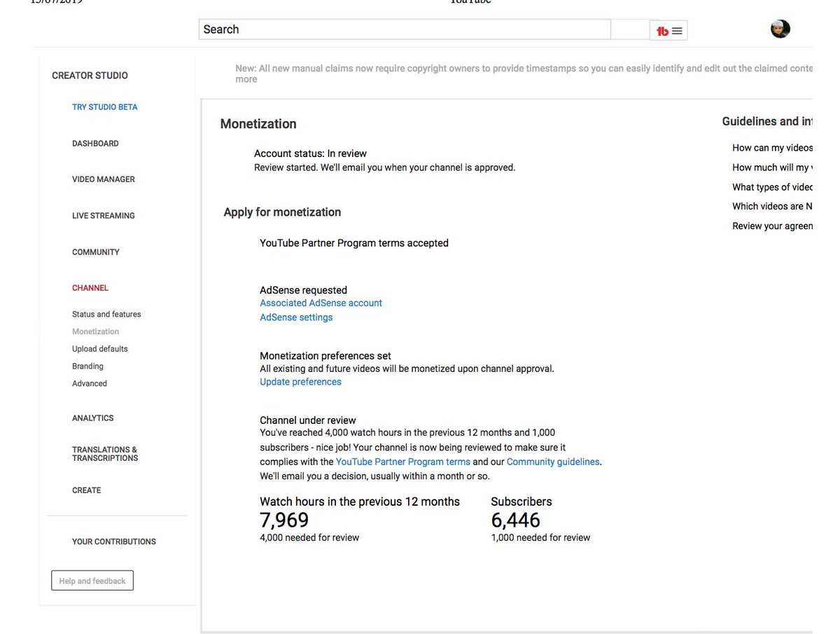Screen dimensions: 840x634
Task: Open Status and features page
Action: pyautogui.click(x=106, y=315)
